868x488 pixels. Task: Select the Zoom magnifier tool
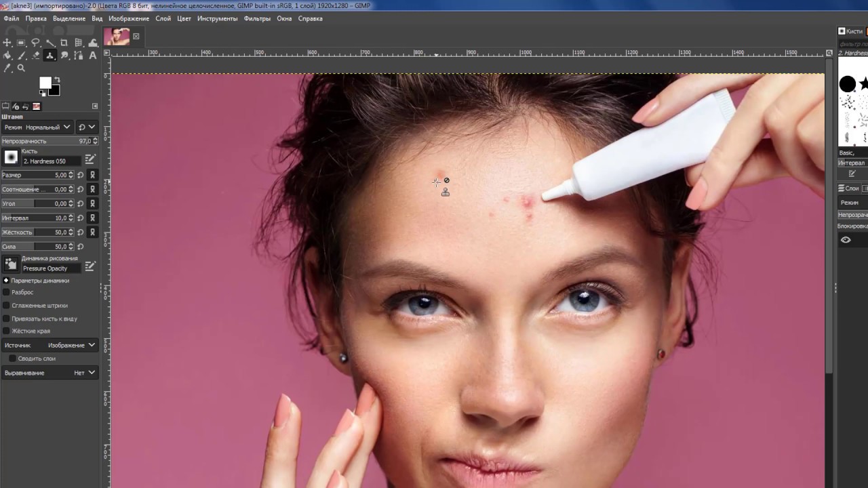[x=21, y=68]
